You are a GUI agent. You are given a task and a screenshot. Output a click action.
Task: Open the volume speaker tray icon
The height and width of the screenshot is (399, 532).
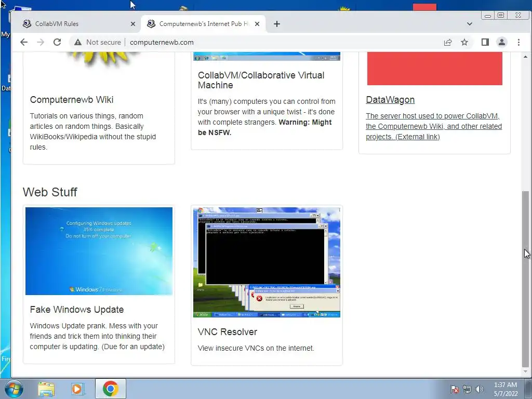pyautogui.click(x=480, y=389)
